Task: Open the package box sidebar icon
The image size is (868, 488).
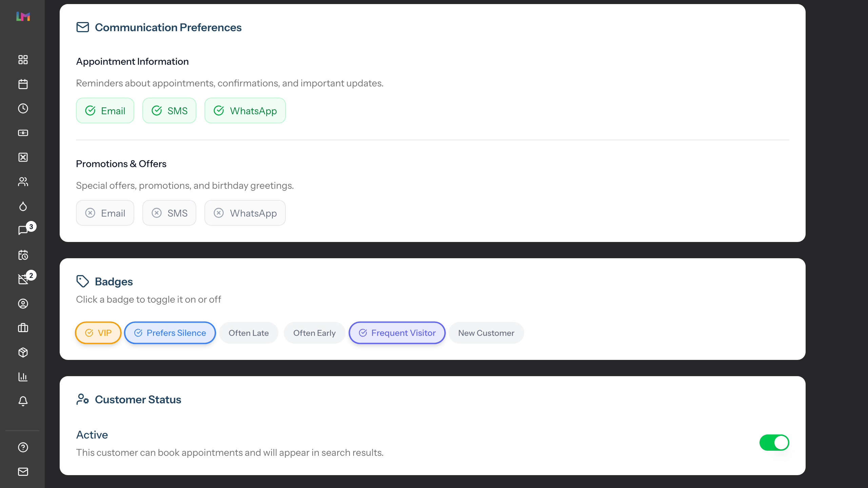Action: point(23,352)
